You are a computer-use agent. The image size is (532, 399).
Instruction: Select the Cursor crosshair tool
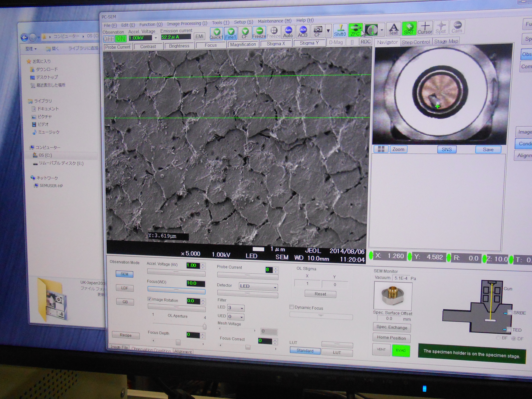click(425, 28)
